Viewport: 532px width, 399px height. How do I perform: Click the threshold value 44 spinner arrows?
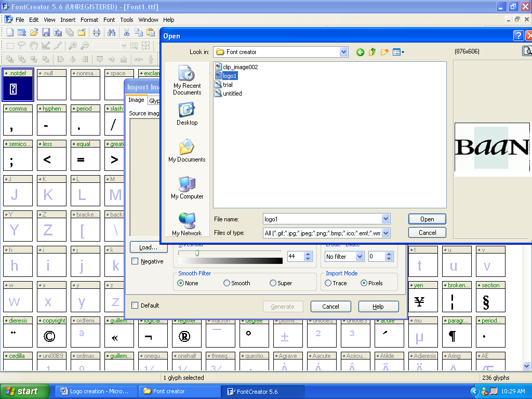click(x=308, y=257)
